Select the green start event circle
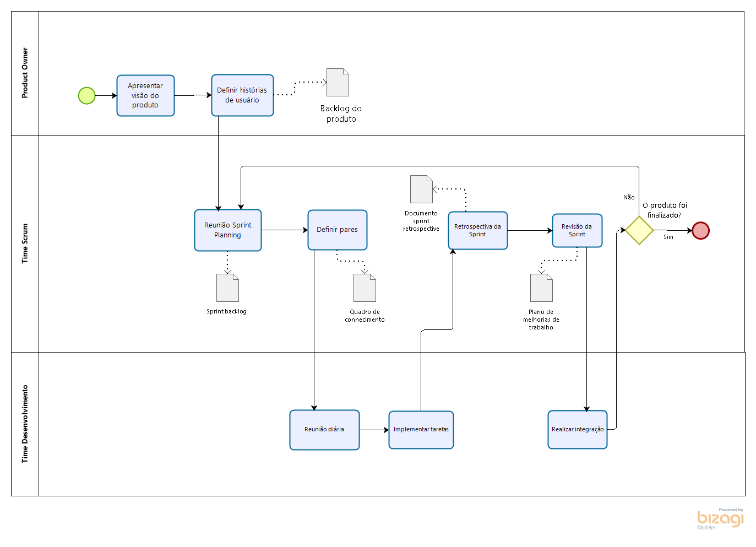756x547 pixels. pyautogui.click(x=87, y=95)
